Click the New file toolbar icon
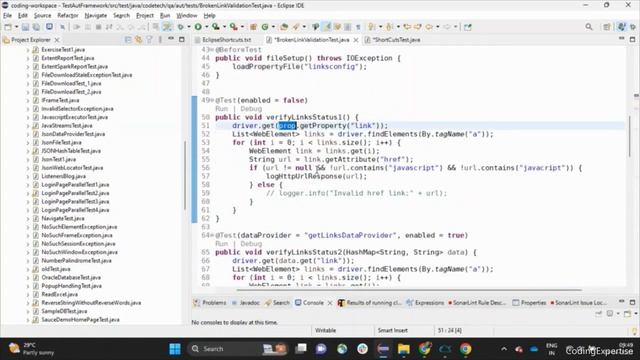This screenshot has width=640, height=360. [8, 27]
